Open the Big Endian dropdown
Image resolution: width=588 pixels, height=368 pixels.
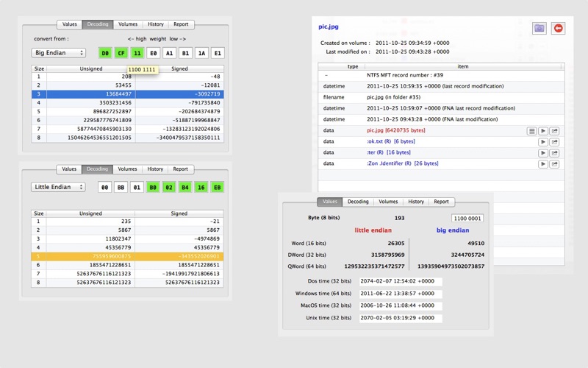pos(58,53)
